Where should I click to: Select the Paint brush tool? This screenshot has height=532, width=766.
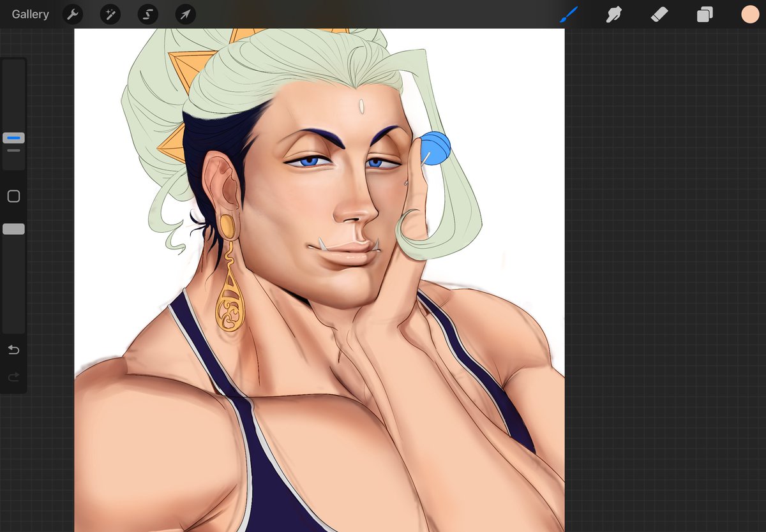(x=568, y=14)
